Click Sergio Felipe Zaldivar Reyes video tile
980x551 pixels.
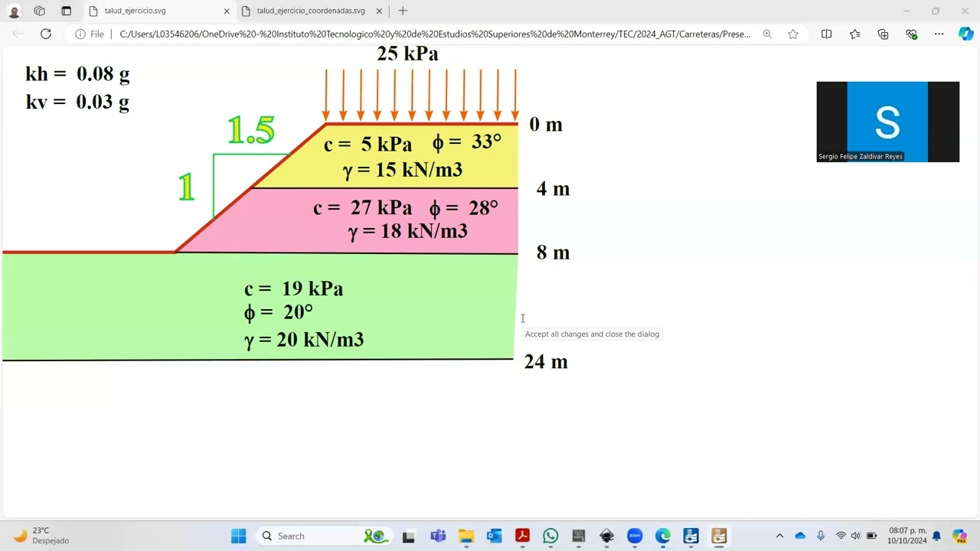click(x=887, y=122)
